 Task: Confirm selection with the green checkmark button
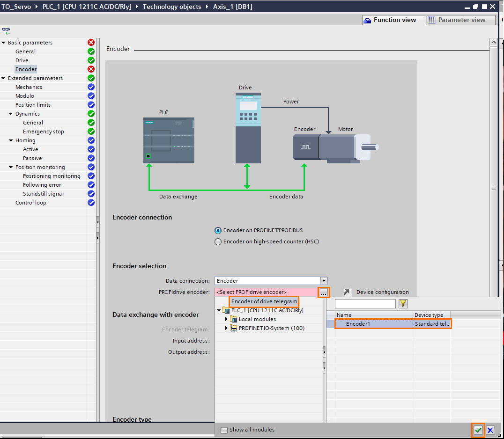[x=478, y=430]
